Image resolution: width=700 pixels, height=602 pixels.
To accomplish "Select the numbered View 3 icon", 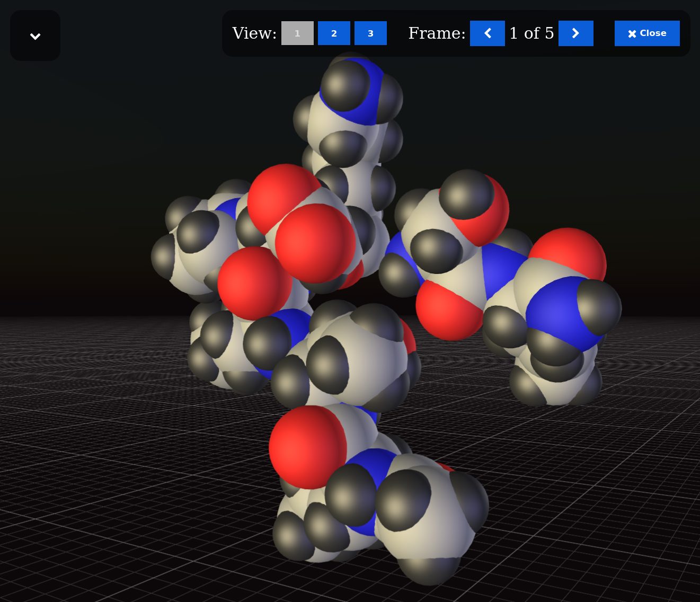I will tap(370, 33).
